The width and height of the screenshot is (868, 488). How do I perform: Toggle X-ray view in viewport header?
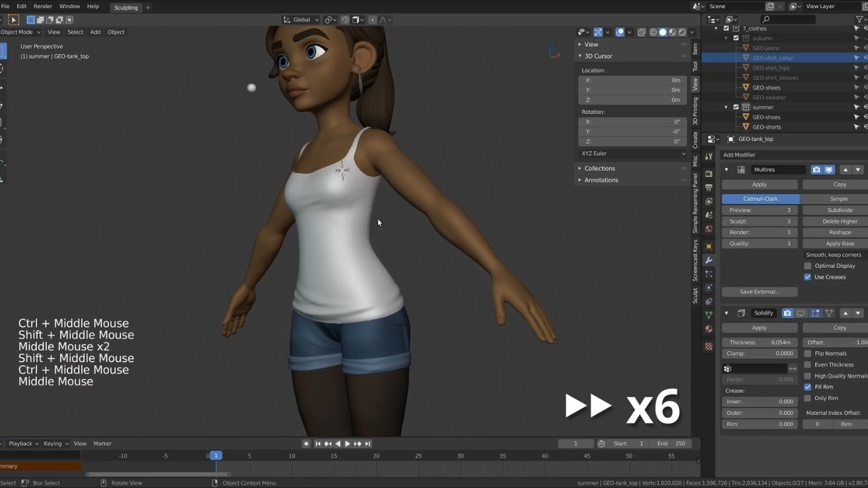pos(642,32)
